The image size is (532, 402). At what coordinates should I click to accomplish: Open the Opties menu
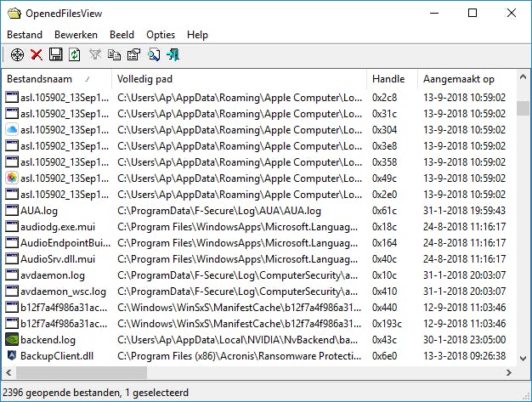161,35
